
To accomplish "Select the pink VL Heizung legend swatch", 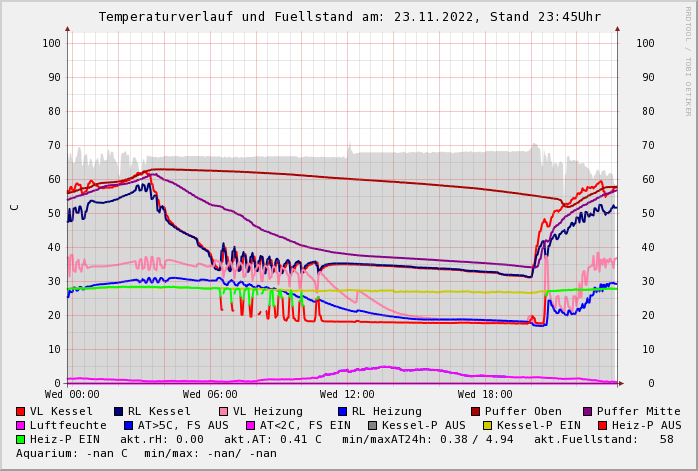I will click(x=224, y=411).
